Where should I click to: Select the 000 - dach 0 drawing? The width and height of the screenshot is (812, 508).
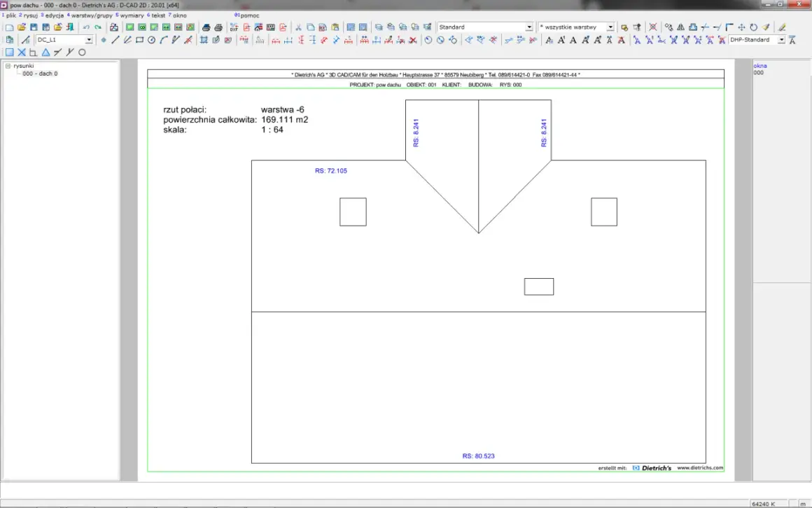(40, 74)
